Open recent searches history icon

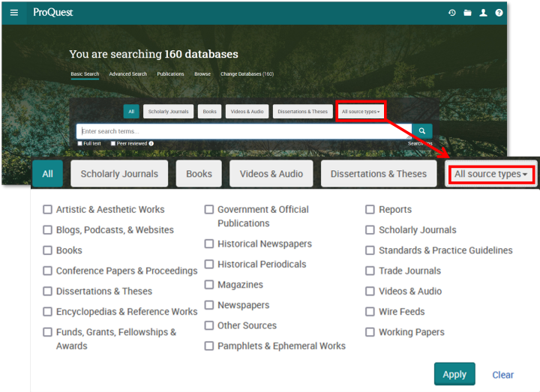(451, 13)
